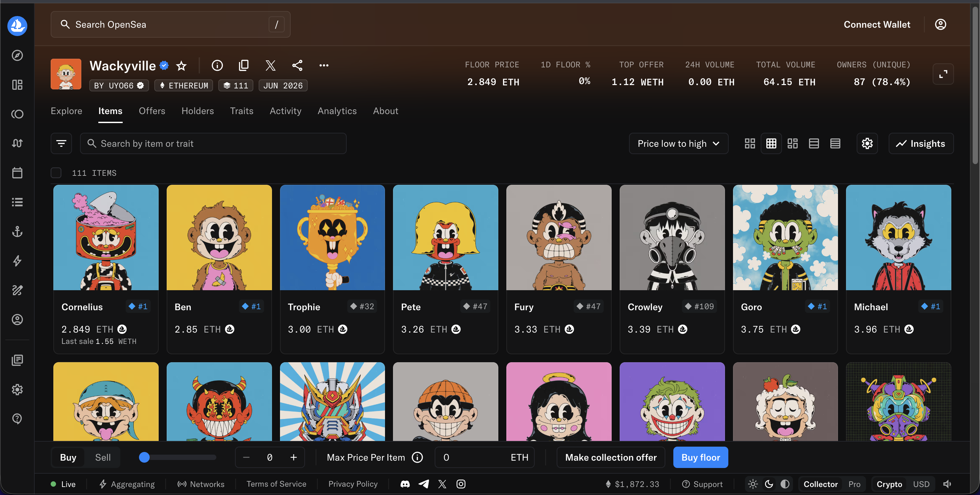Switch to list view layout
The image size is (980, 495).
(x=814, y=143)
